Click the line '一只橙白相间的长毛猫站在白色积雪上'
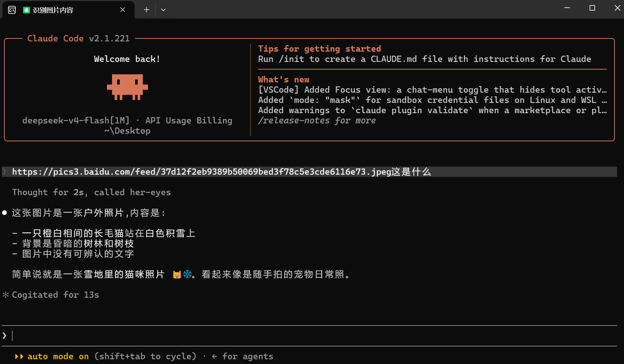The width and height of the screenshot is (624, 364). [x=109, y=233]
